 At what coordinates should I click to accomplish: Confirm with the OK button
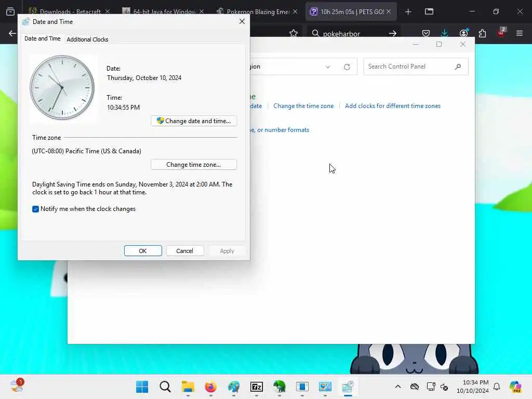pos(143,251)
